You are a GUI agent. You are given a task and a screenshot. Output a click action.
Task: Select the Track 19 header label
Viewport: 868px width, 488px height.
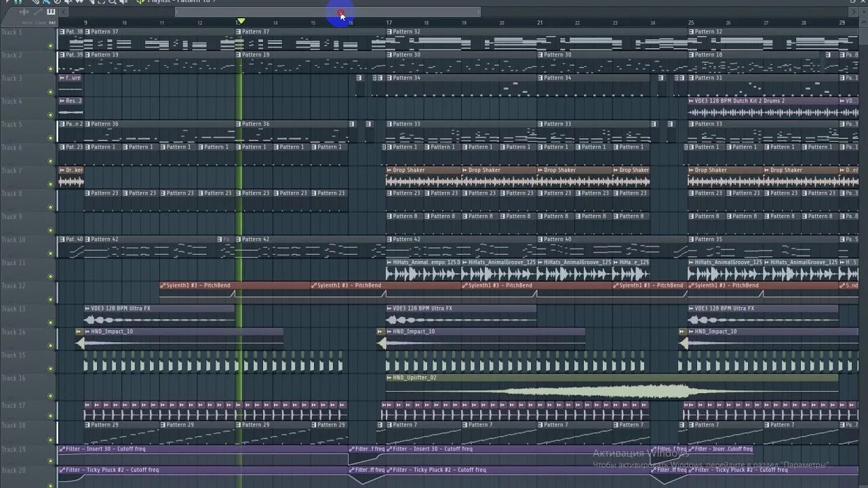(13, 449)
